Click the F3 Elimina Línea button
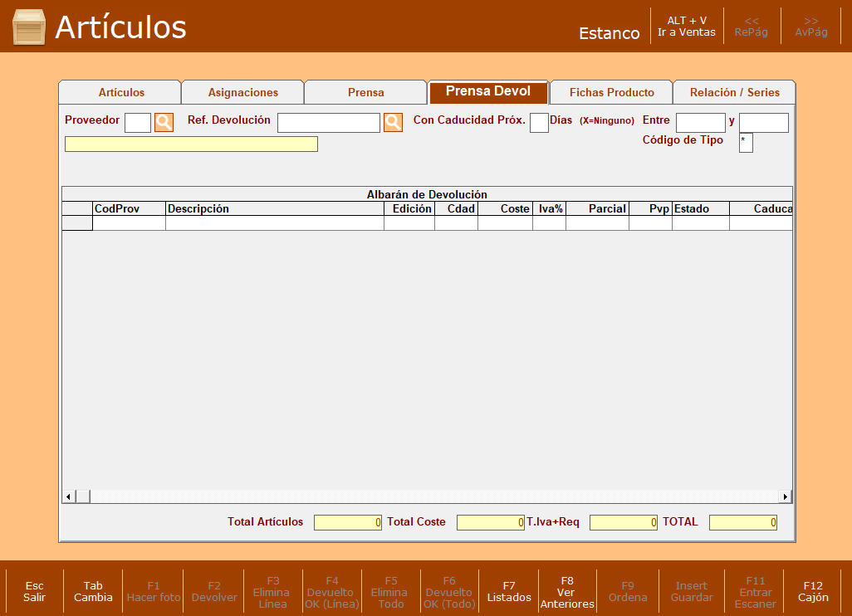Viewport: 852px width, 616px height. [272, 592]
